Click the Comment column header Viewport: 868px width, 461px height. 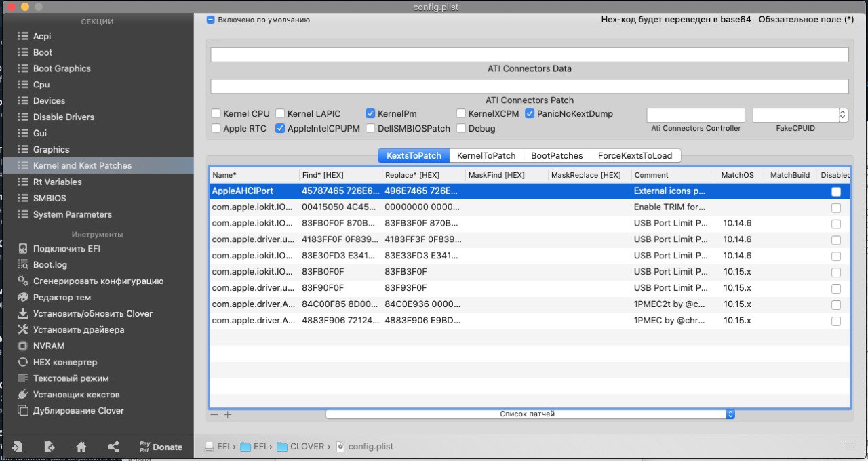(x=671, y=175)
